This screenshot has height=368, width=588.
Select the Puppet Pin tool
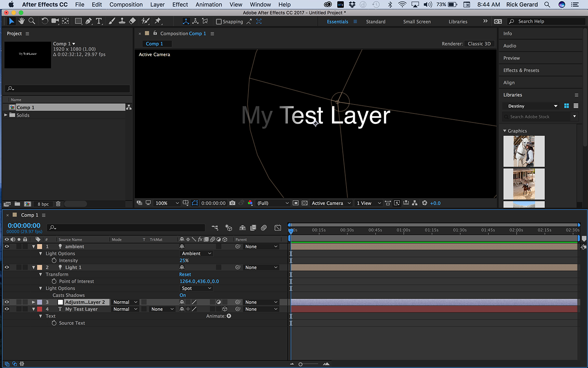click(158, 21)
